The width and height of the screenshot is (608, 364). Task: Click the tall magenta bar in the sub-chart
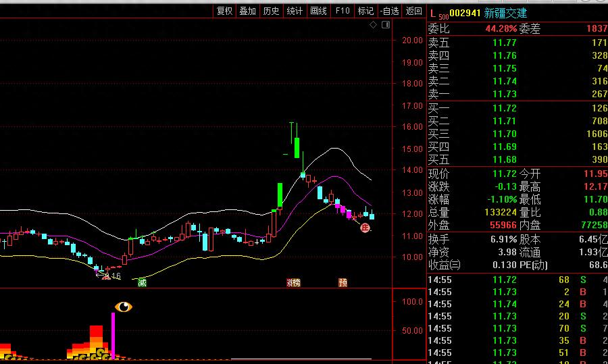point(113,334)
